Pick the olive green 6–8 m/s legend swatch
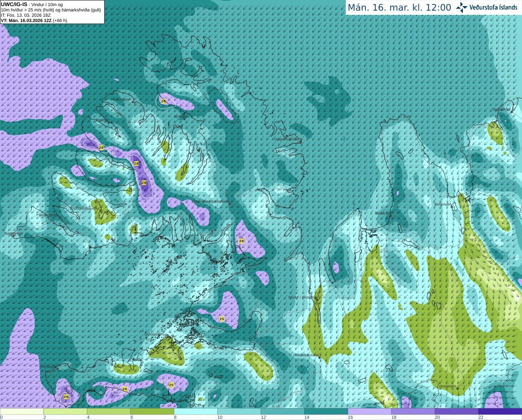The image size is (522, 420). (152, 411)
